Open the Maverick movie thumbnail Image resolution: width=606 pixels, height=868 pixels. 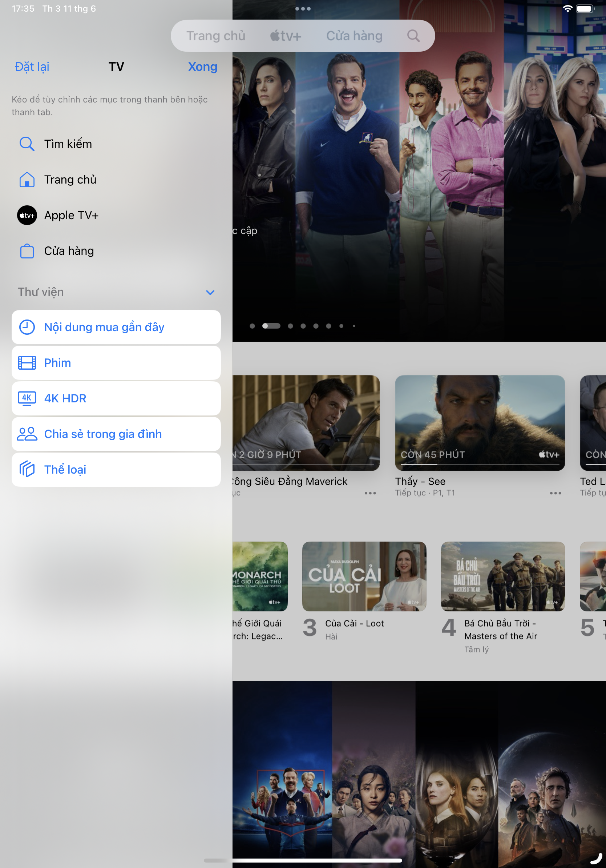tap(306, 423)
